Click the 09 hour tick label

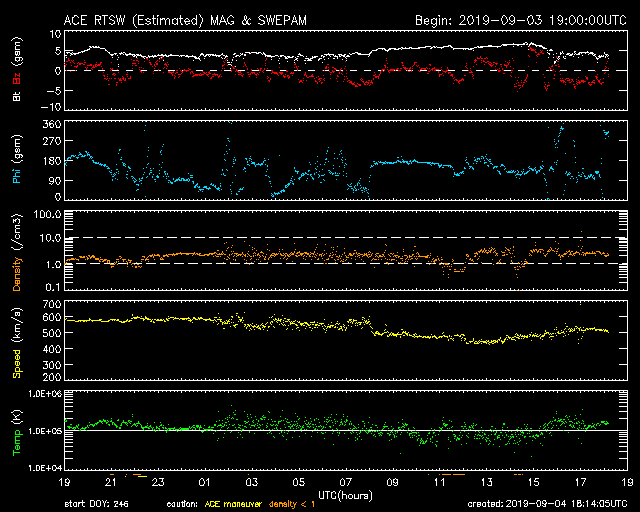click(x=392, y=482)
